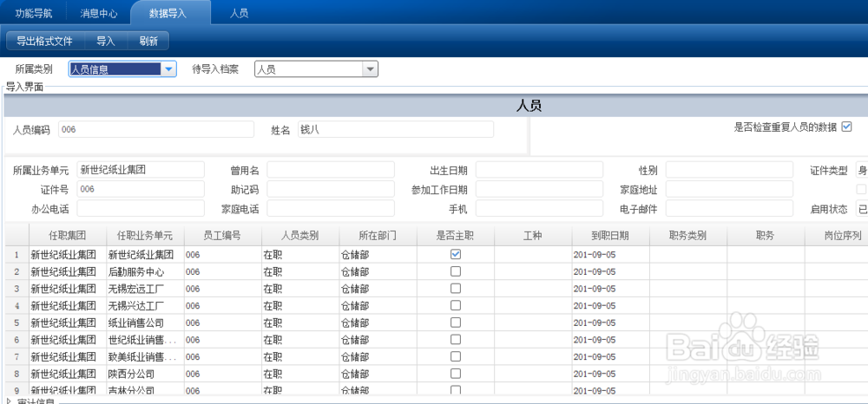
Task: Check 是否主职 for 世纪纸业销售 row
Action: pos(456,339)
